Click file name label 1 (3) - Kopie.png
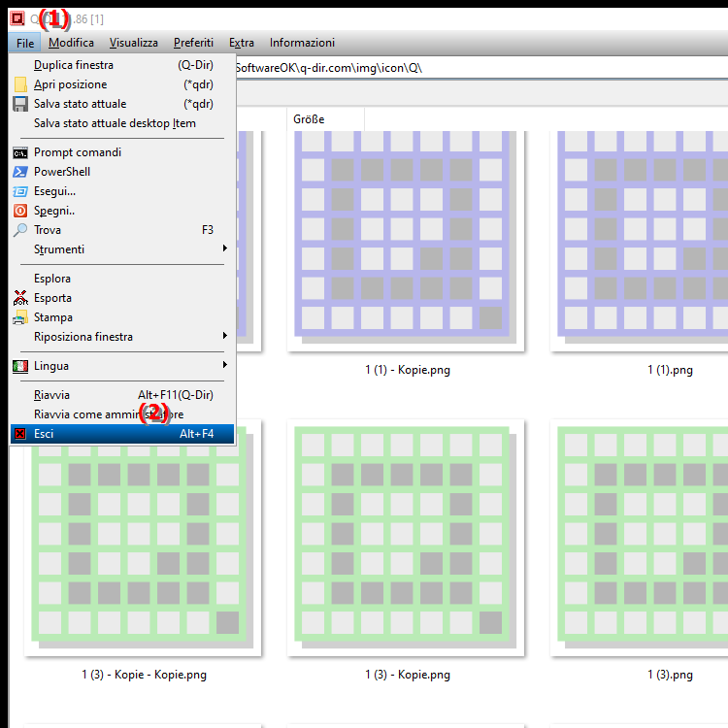 click(x=408, y=675)
